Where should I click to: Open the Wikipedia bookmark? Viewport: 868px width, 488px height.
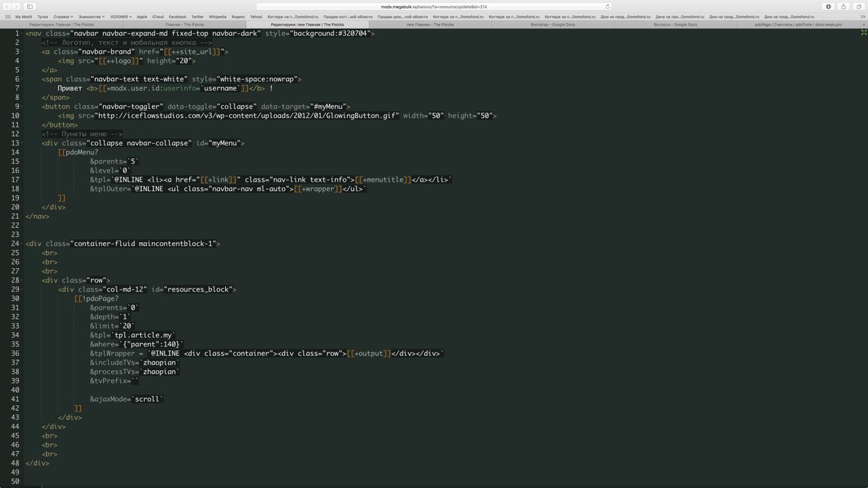[x=218, y=16]
